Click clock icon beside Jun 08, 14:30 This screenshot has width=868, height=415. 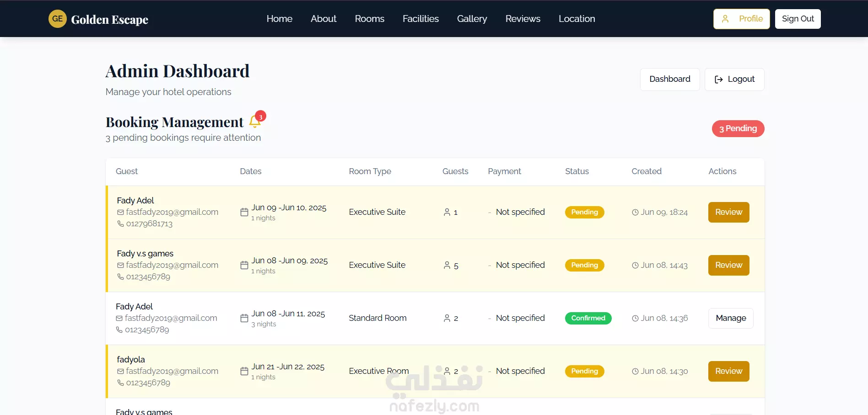pos(635,371)
